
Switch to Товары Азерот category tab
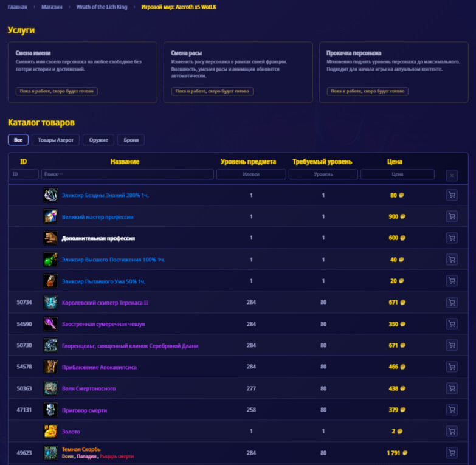(x=55, y=140)
